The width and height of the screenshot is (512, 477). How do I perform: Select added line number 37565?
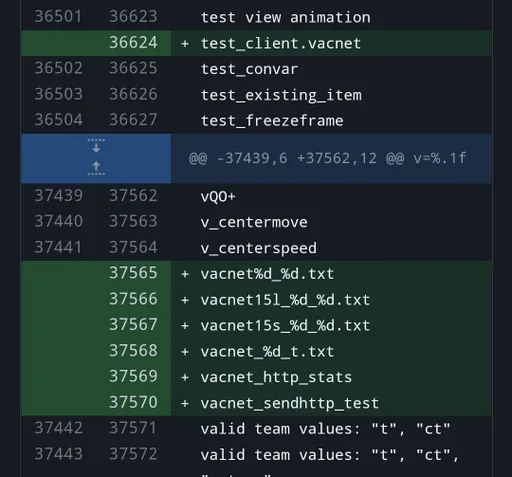tap(133, 273)
